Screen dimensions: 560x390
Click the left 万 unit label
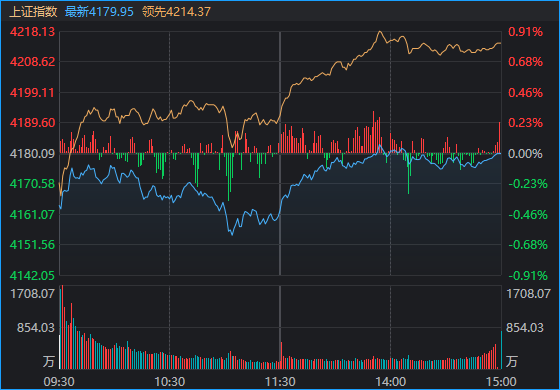click(49, 361)
